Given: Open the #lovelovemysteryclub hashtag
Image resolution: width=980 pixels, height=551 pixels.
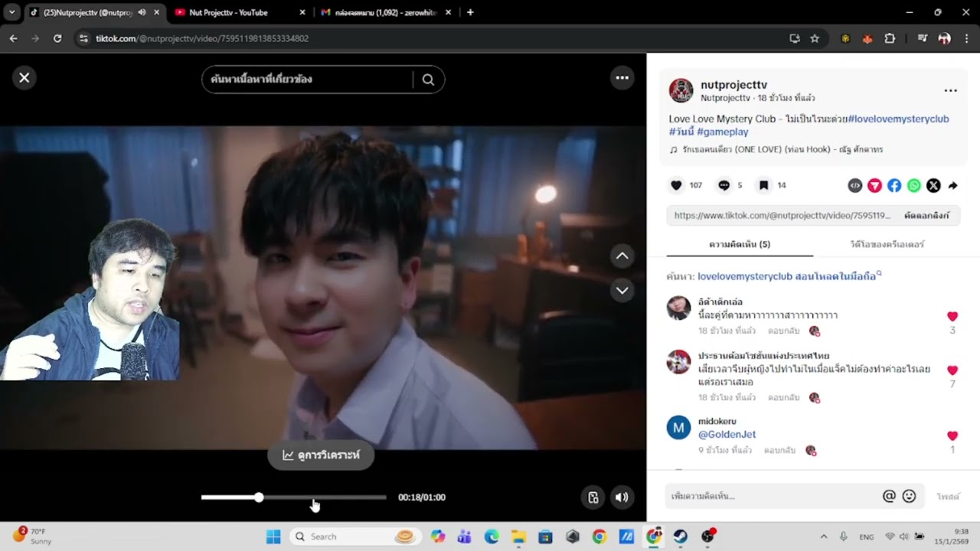Looking at the screenshot, I should pos(898,119).
